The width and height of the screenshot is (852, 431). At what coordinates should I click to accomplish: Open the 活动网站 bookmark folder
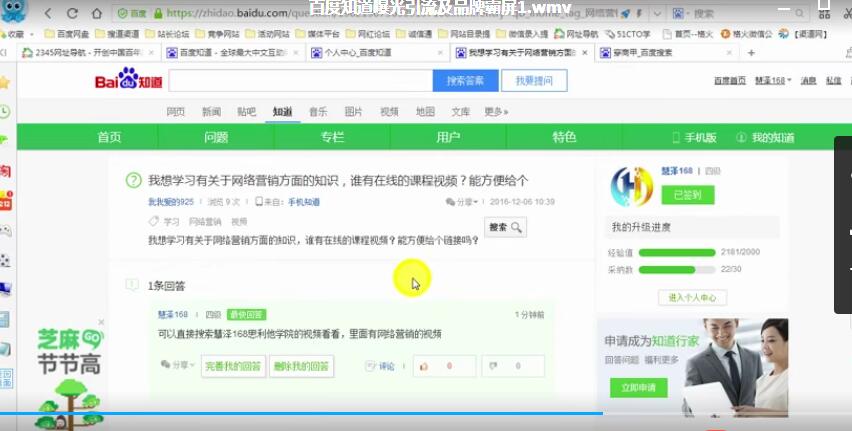pyautogui.click(x=267, y=34)
